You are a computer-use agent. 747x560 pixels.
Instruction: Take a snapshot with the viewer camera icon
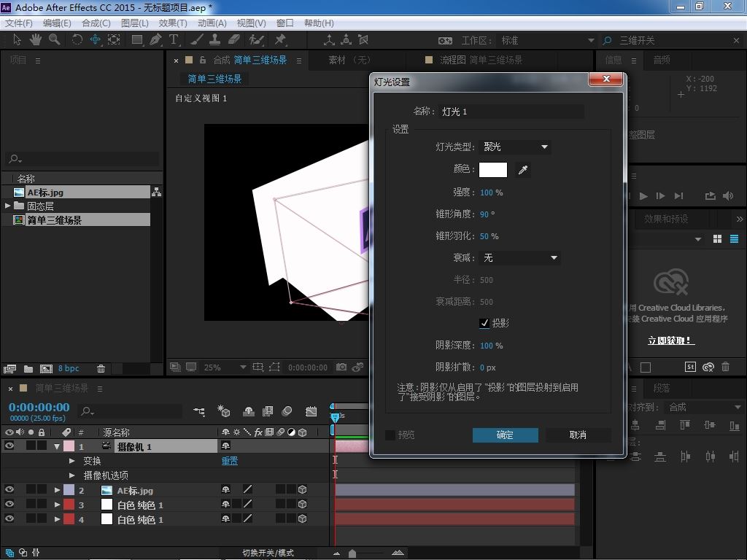(341, 367)
